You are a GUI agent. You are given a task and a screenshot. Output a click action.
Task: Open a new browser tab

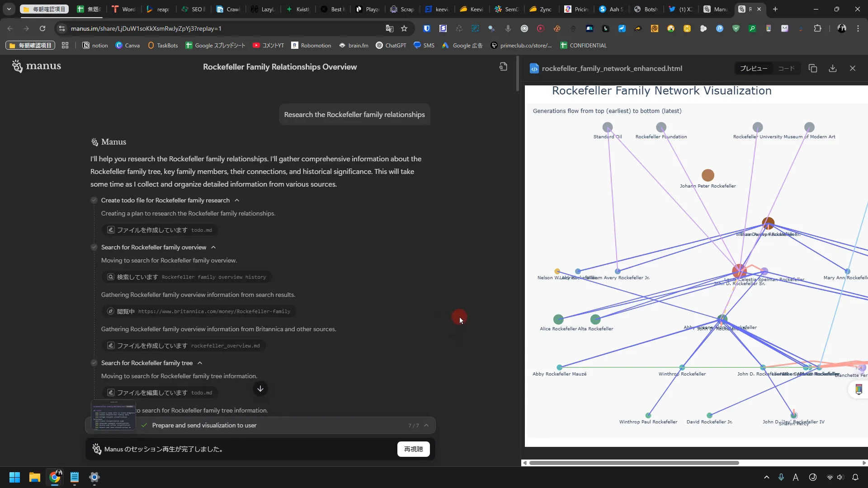click(775, 9)
